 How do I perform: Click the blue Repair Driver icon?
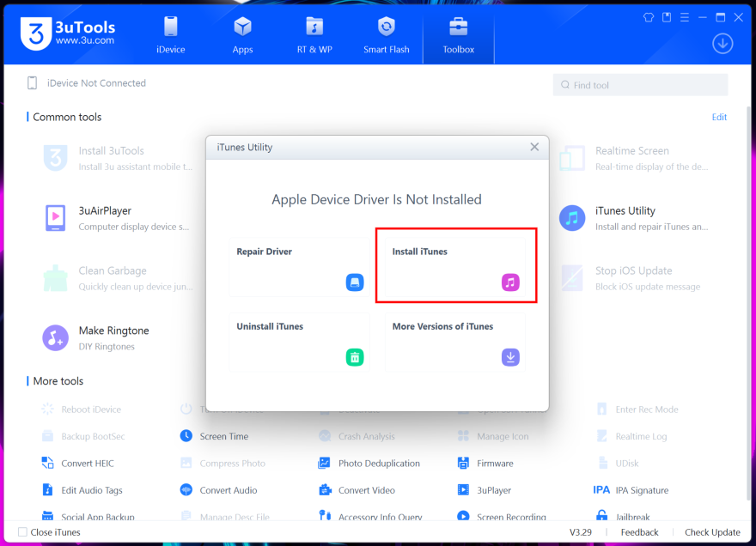[355, 282]
